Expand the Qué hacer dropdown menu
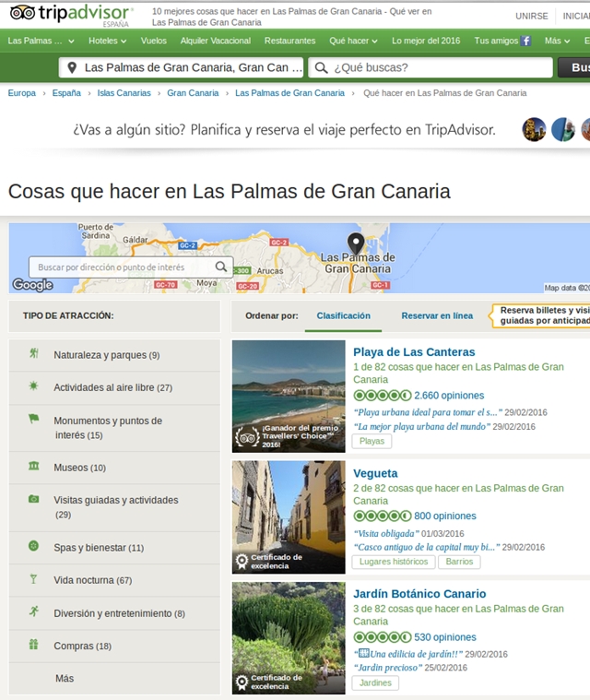590x700 pixels. 353,42
